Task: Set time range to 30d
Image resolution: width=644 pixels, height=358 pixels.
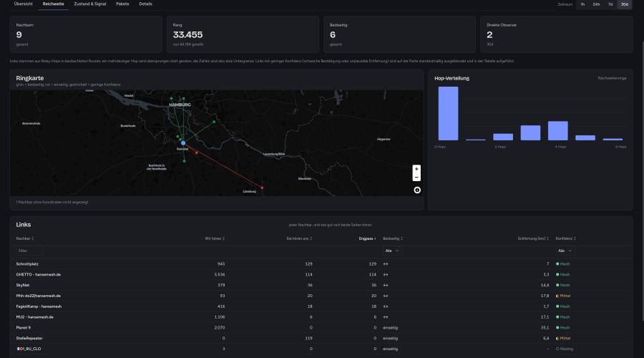Action: click(x=624, y=4)
